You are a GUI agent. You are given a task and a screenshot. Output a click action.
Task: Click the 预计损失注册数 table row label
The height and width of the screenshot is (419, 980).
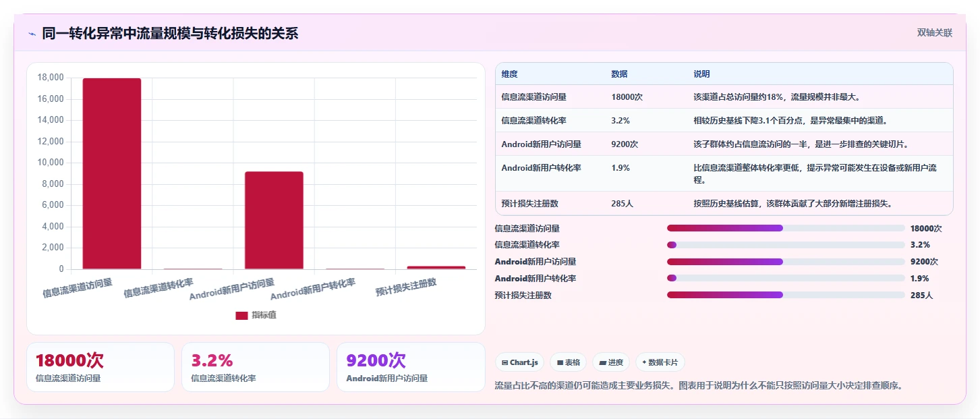(x=530, y=202)
